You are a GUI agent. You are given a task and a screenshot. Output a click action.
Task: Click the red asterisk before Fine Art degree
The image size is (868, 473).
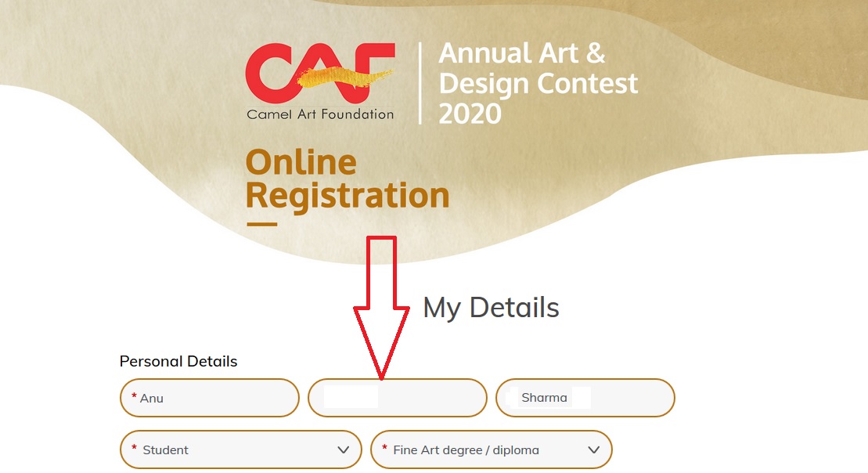tap(384, 449)
